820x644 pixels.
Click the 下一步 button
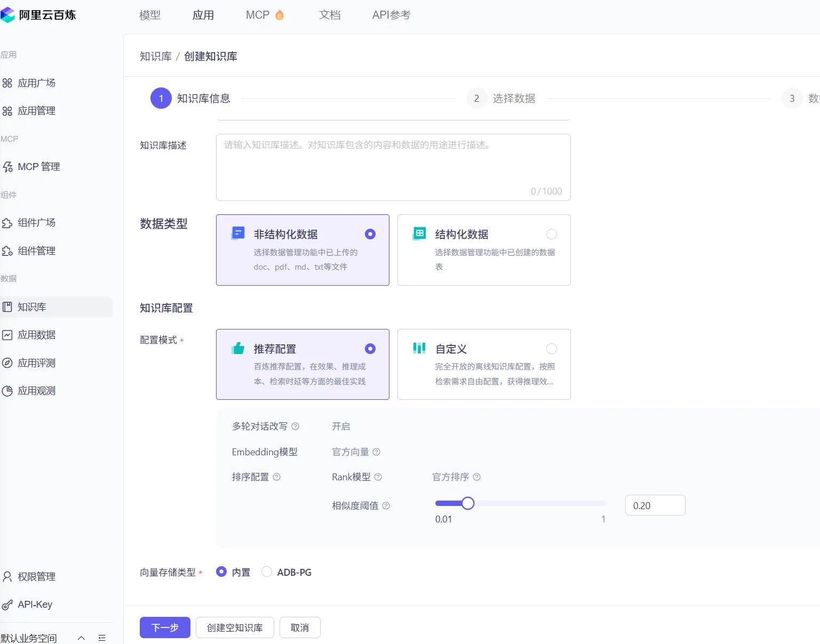[x=164, y=627]
